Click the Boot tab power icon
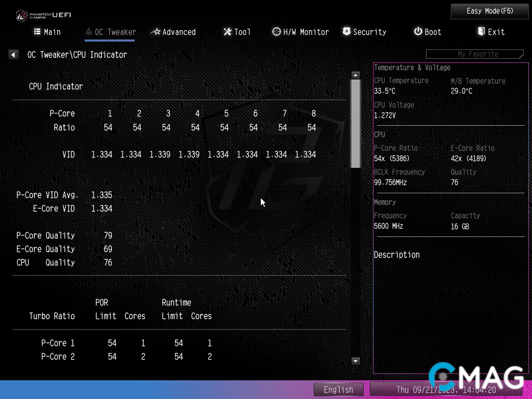 (418, 32)
